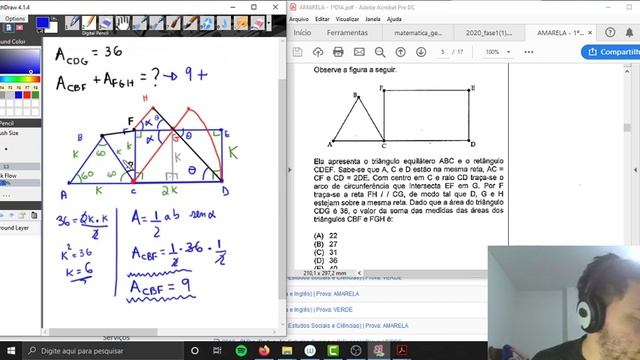This screenshot has height=360, width=640.
Task: Select the blue palette swatch
Action: click(x=18, y=95)
